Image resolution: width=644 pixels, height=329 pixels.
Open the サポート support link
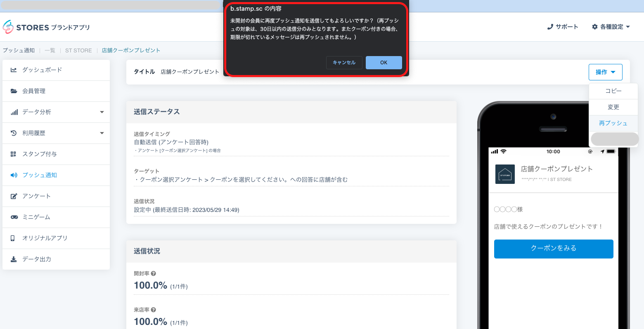click(x=563, y=27)
